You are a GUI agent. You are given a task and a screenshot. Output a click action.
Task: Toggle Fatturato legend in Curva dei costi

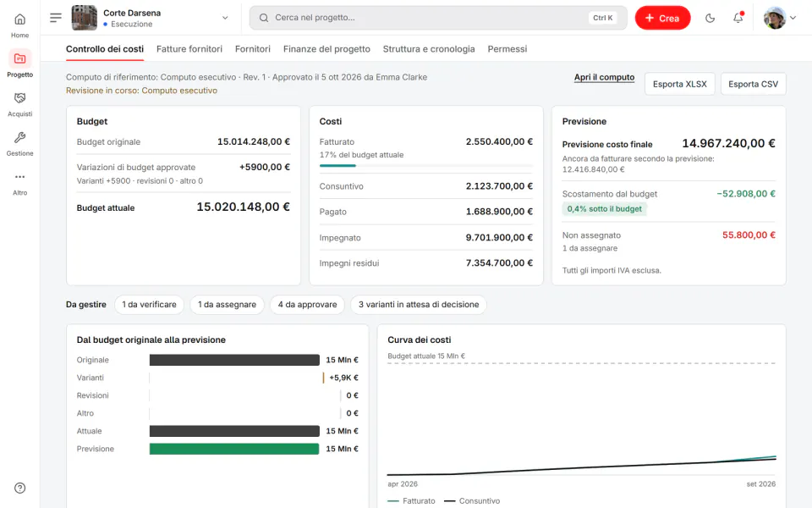point(411,500)
